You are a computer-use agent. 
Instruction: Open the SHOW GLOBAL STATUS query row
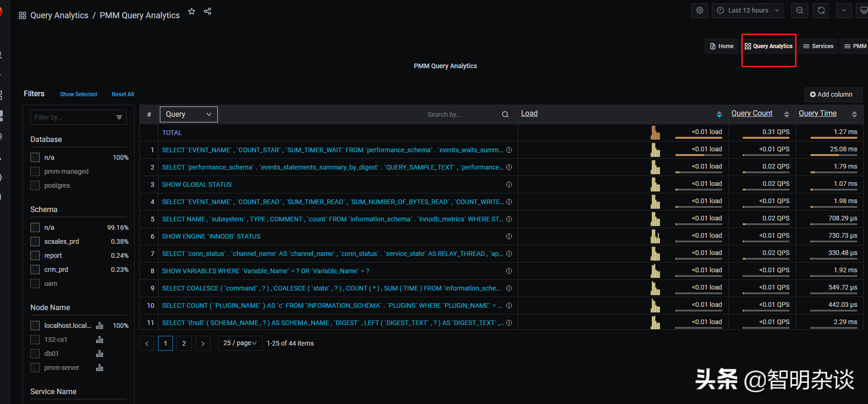(197, 184)
